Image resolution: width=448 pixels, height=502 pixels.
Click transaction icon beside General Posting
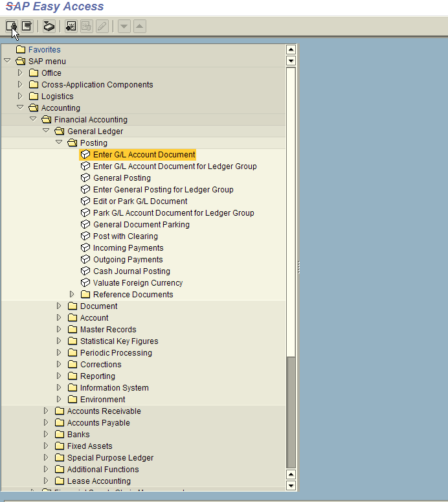(x=85, y=177)
